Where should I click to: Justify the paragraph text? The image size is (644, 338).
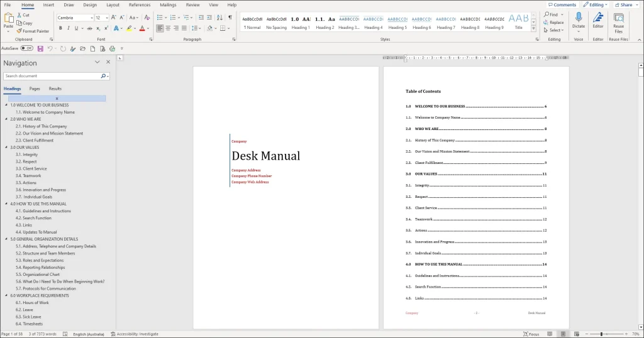point(184,28)
